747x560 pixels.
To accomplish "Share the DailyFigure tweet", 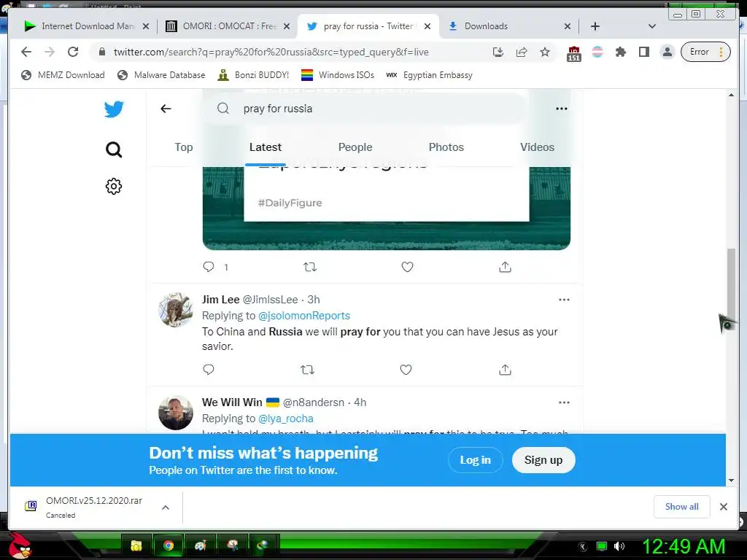I will tap(505, 267).
